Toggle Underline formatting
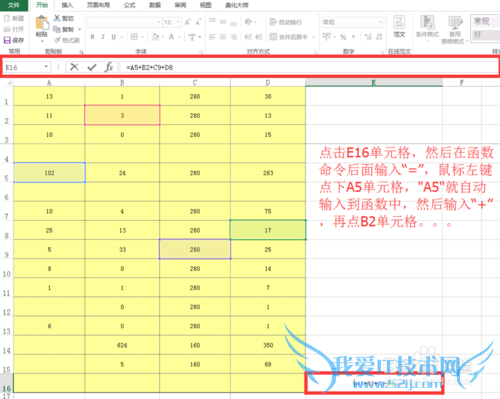Screen dimensions: 500x399 pyautogui.click(x=114, y=37)
